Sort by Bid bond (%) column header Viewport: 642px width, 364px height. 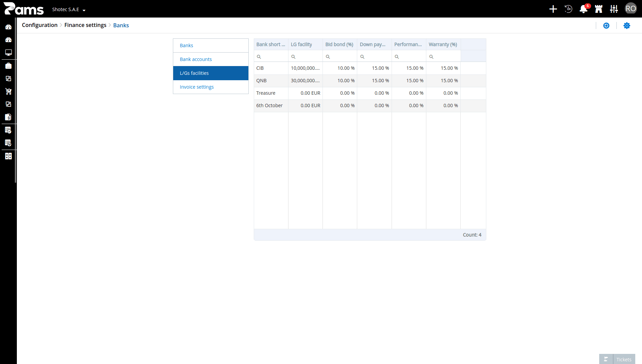point(340,44)
